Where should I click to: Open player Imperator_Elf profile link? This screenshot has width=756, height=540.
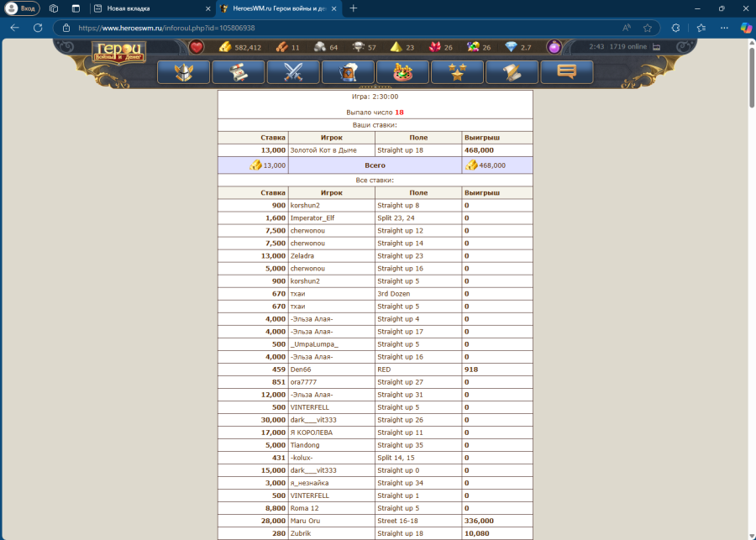click(312, 218)
